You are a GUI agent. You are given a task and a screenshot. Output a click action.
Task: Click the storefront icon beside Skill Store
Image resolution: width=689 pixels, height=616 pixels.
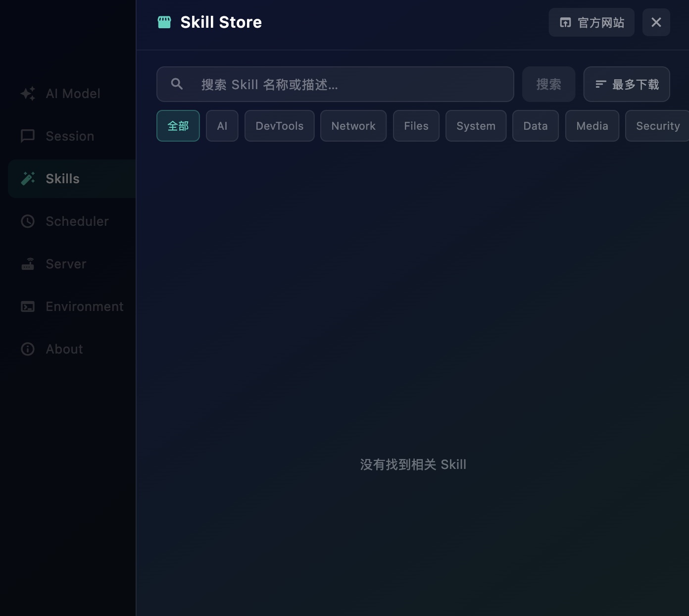164,22
